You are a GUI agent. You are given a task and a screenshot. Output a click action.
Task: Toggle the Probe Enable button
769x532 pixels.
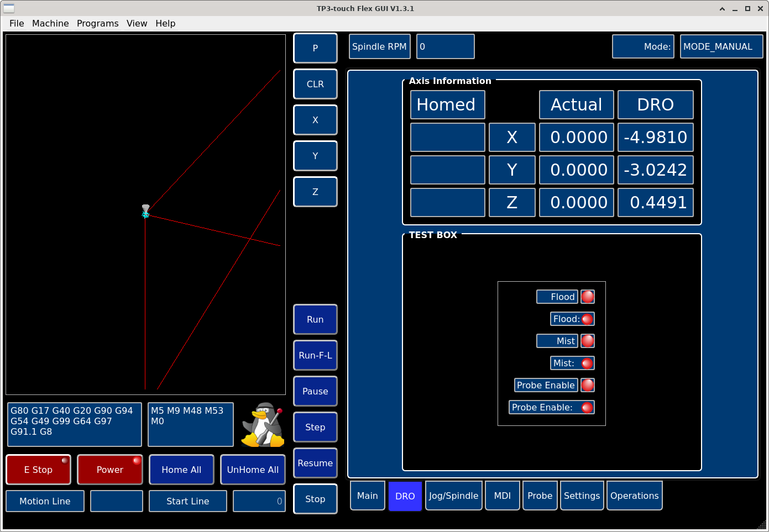546,385
